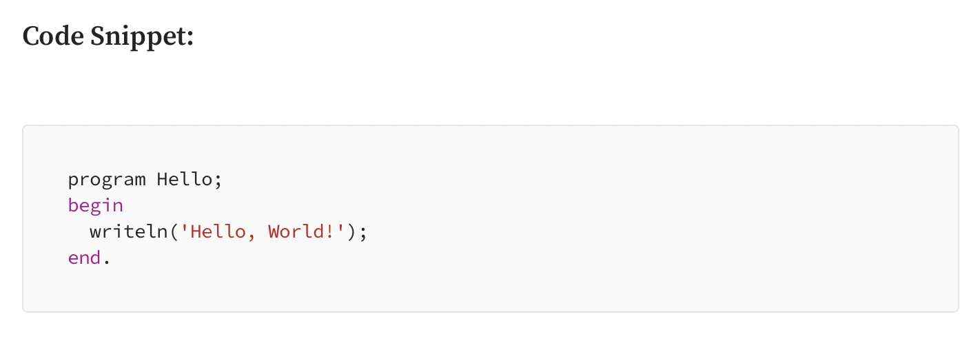The image size is (980, 343).
Task: Click the "writeln" function call
Action: tap(129, 231)
